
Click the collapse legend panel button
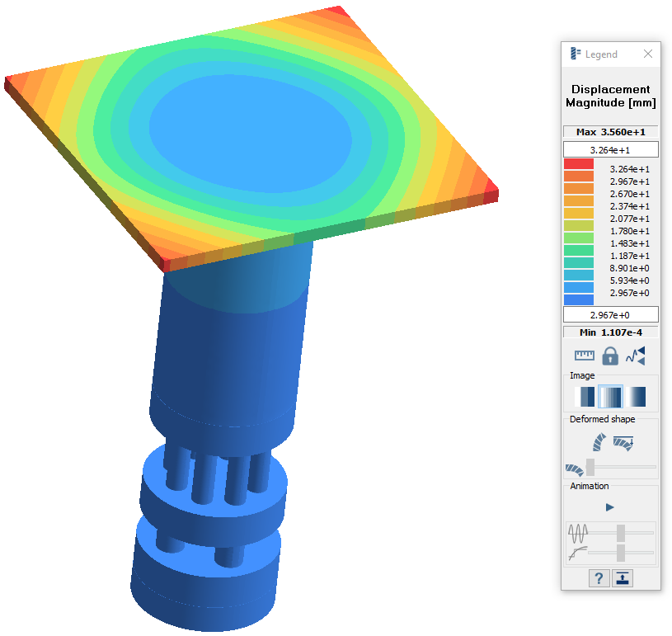tap(623, 578)
